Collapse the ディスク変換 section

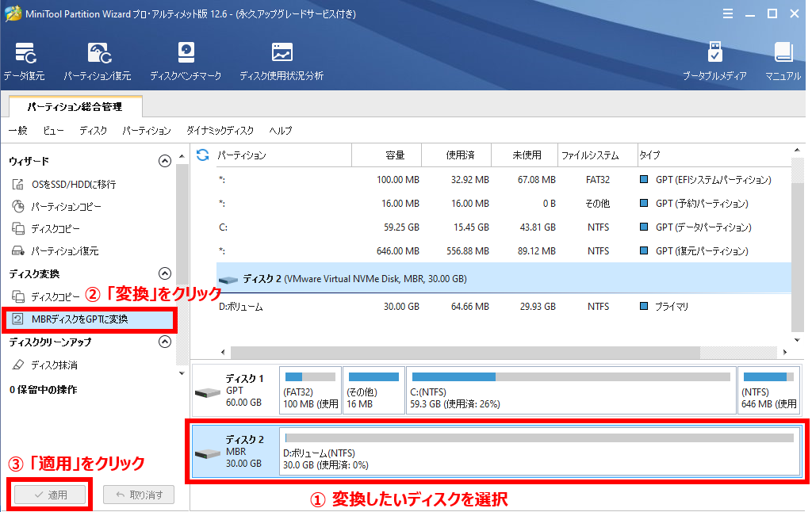[165, 273]
